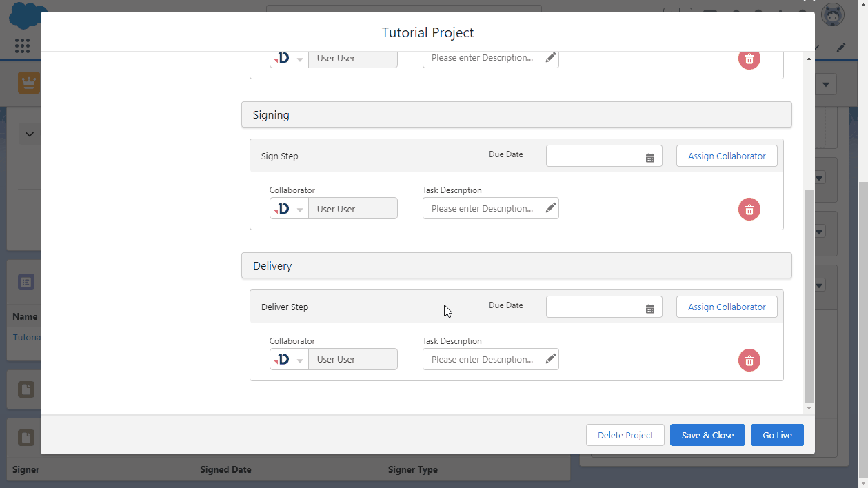Click the modal's vertical scrollbar thumb
868x488 pixels.
point(809,296)
